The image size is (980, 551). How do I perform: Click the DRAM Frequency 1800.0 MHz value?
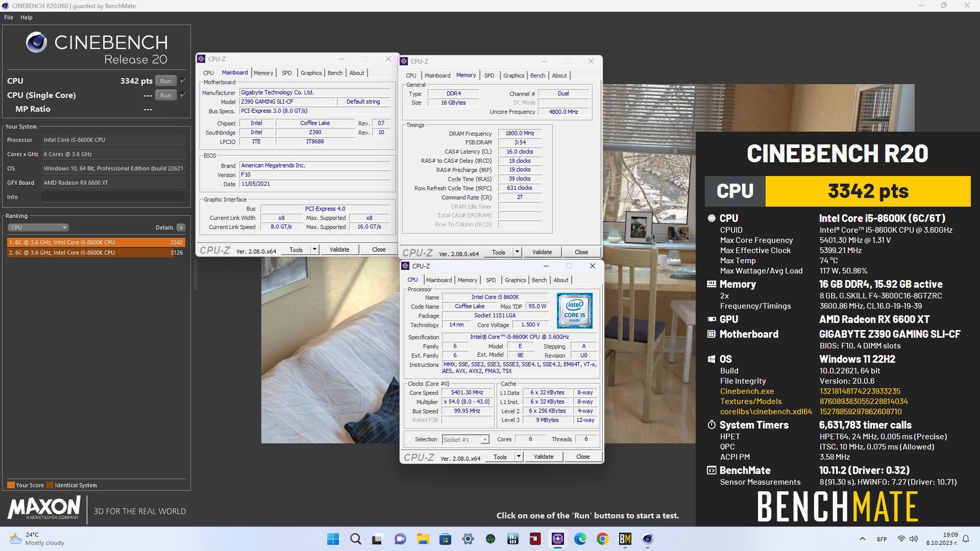point(520,133)
